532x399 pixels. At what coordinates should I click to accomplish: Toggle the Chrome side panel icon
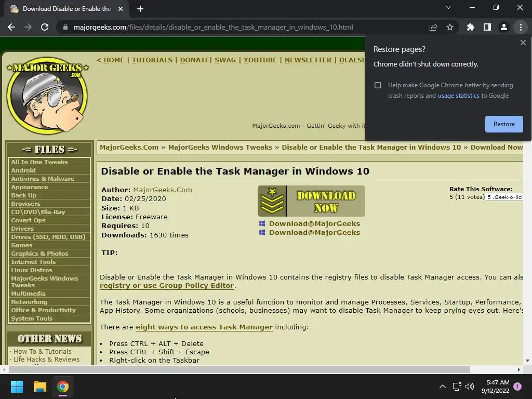point(487,27)
